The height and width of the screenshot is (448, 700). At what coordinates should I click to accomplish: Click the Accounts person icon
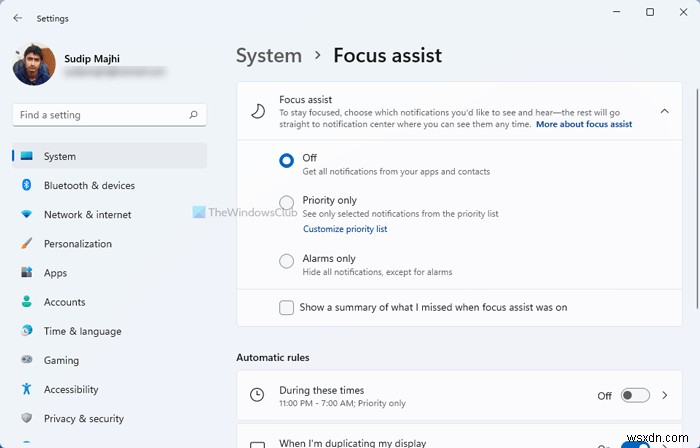click(x=27, y=301)
